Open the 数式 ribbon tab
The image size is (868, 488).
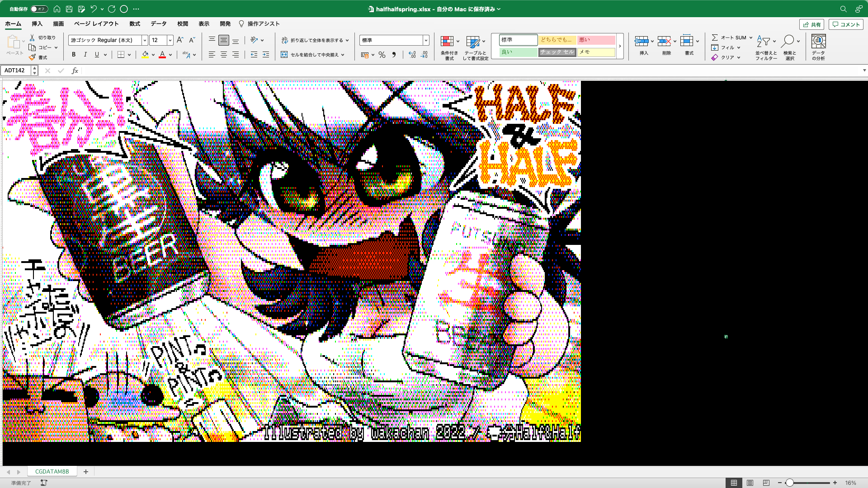[x=135, y=23]
